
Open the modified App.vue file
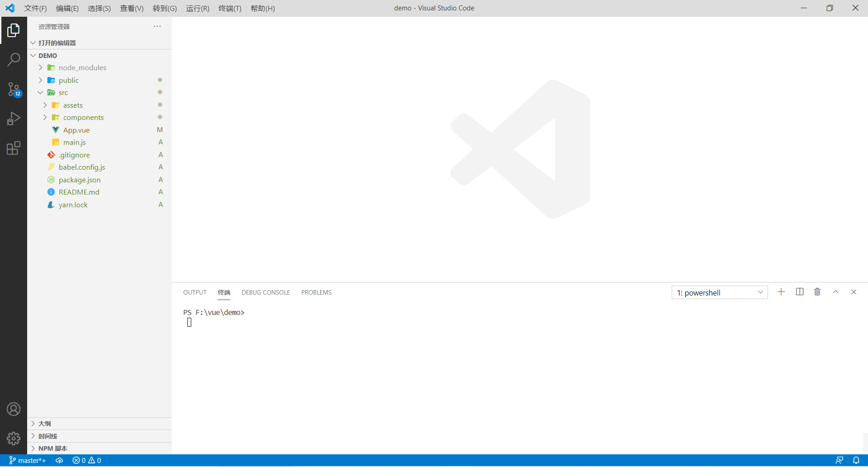click(76, 130)
